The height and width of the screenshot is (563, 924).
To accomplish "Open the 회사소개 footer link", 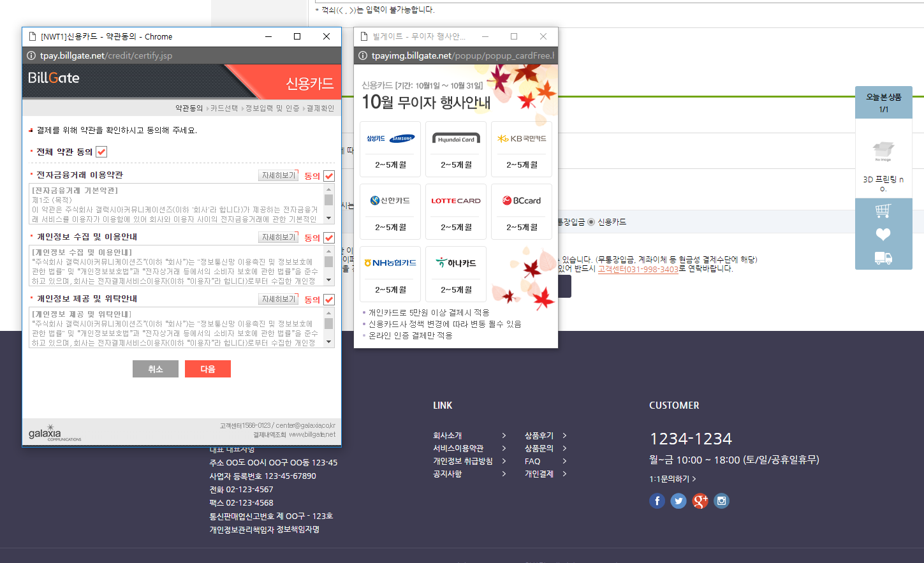I will coord(448,435).
